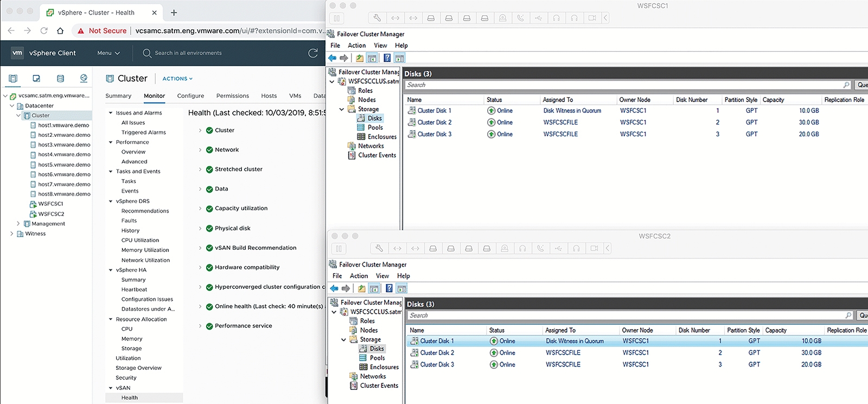868x404 pixels.
Task: Open Hosts and Clusters view icon in vSphere
Action: [13, 78]
